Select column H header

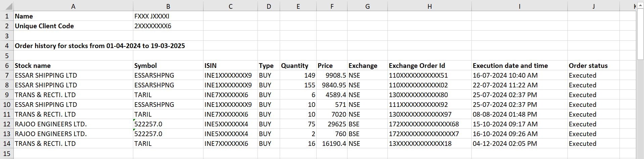(x=429, y=6)
